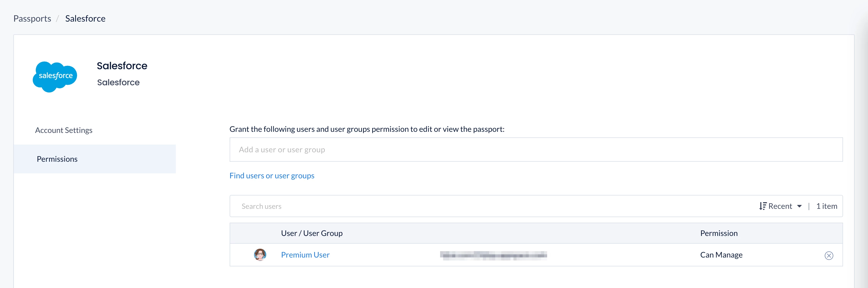Image resolution: width=868 pixels, height=288 pixels.
Task: Select the Permissions tab
Action: tap(57, 159)
